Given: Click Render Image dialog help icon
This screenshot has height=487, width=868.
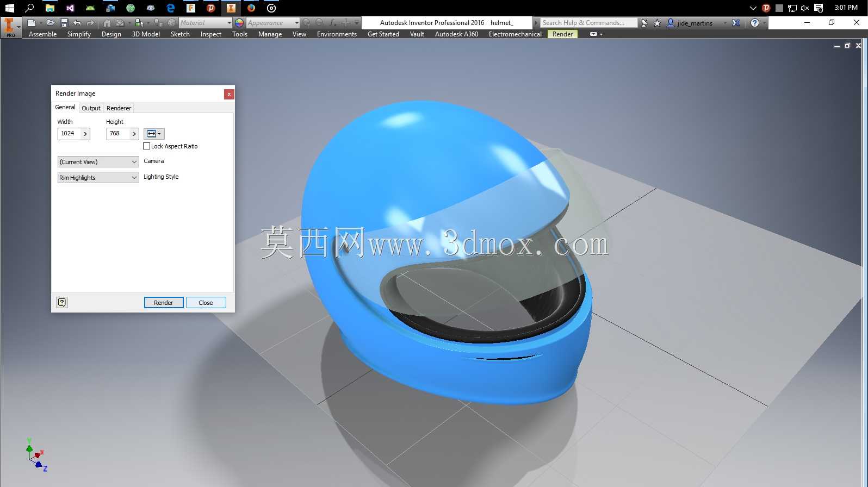Looking at the screenshot, I should pos(62,302).
